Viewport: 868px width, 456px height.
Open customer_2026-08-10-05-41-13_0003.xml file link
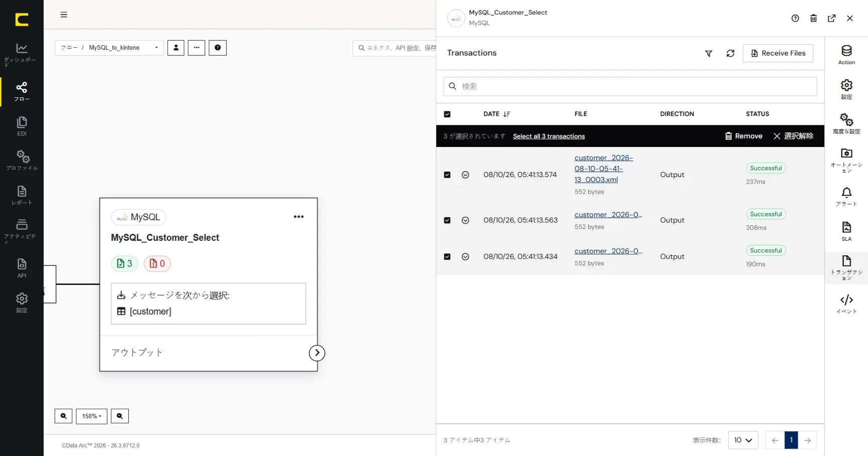[604, 169]
